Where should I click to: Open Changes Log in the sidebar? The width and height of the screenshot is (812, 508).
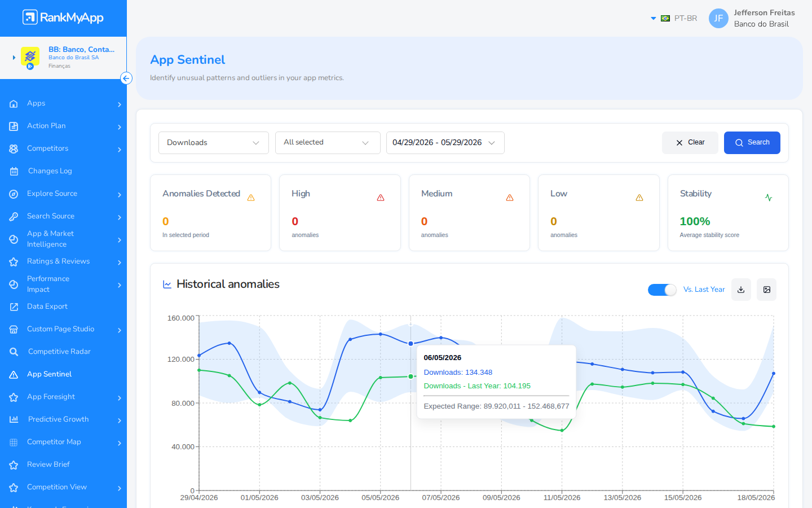coord(63,171)
